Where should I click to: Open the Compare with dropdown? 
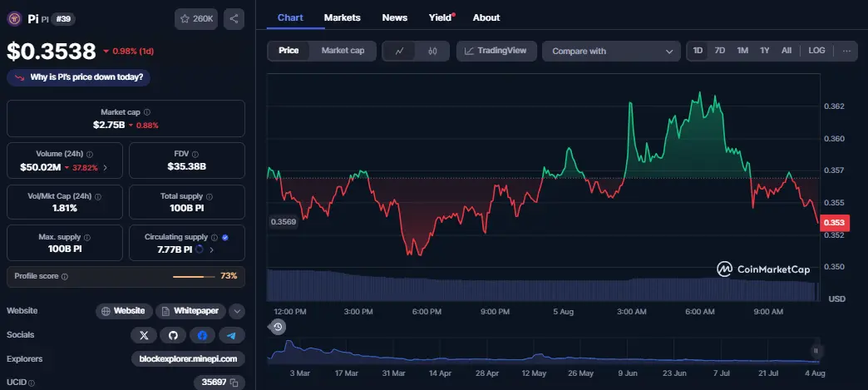tap(611, 51)
